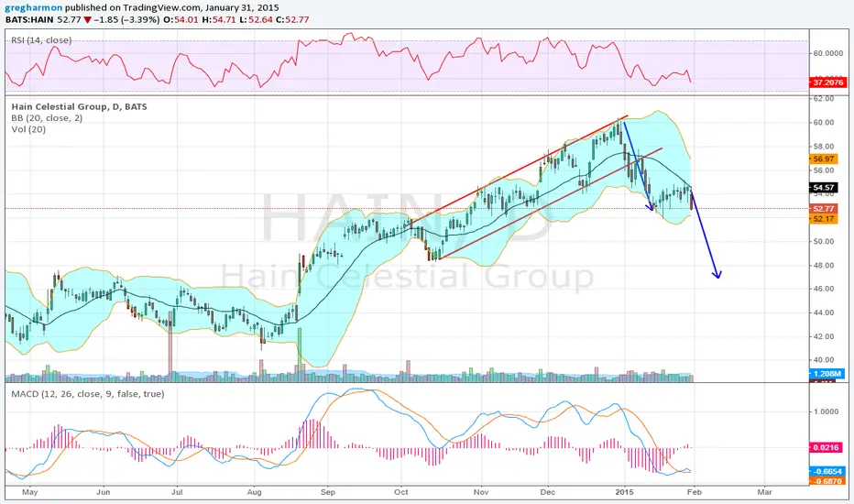The height and width of the screenshot is (504, 854).
Task: Click the red 52.77 last price tag
Action: click(x=823, y=209)
